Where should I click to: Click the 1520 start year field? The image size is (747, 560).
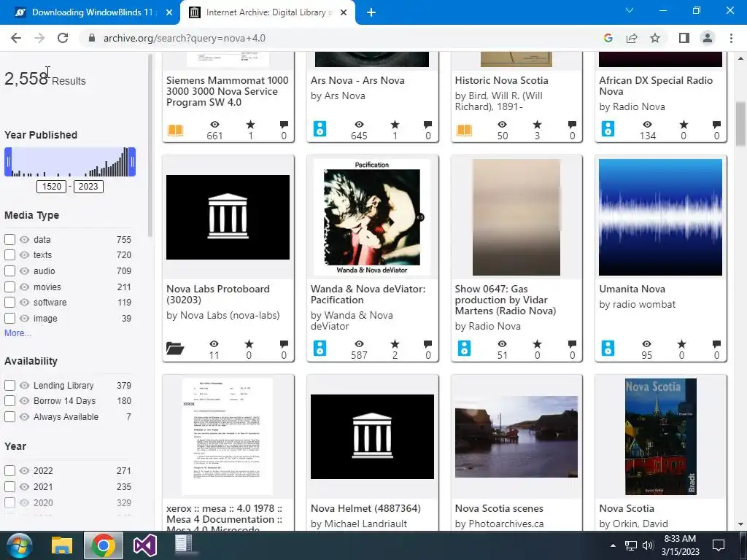pyautogui.click(x=52, y=187)
